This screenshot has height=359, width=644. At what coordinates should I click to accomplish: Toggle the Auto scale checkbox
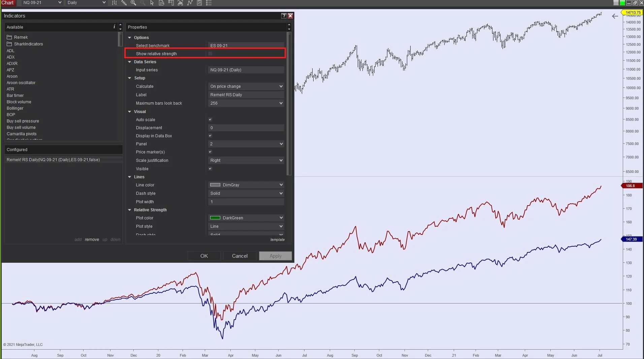(x=210, y=119)
